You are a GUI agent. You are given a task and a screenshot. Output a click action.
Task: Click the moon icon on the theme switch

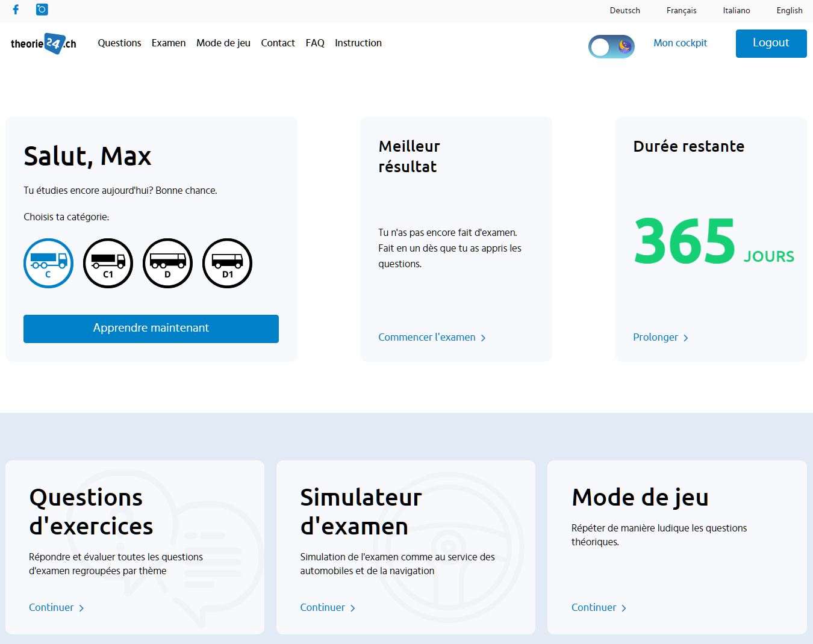[625, 47]
